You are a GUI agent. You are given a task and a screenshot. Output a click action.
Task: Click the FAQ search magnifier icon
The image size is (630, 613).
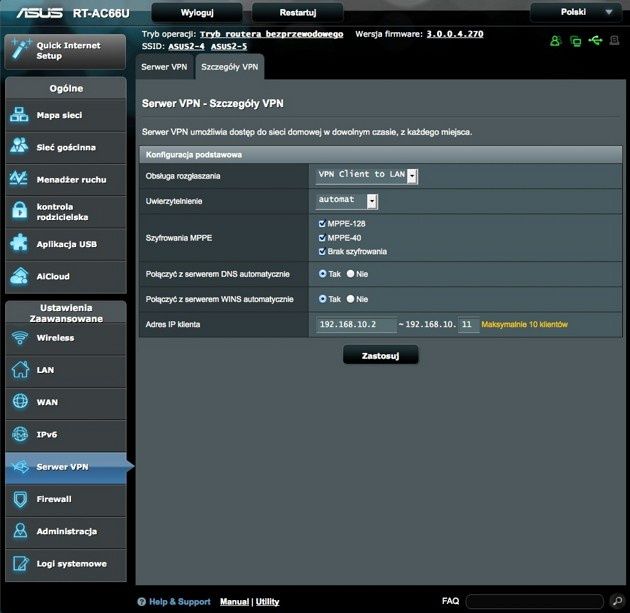pyautogui.click(x=617, y=601)
